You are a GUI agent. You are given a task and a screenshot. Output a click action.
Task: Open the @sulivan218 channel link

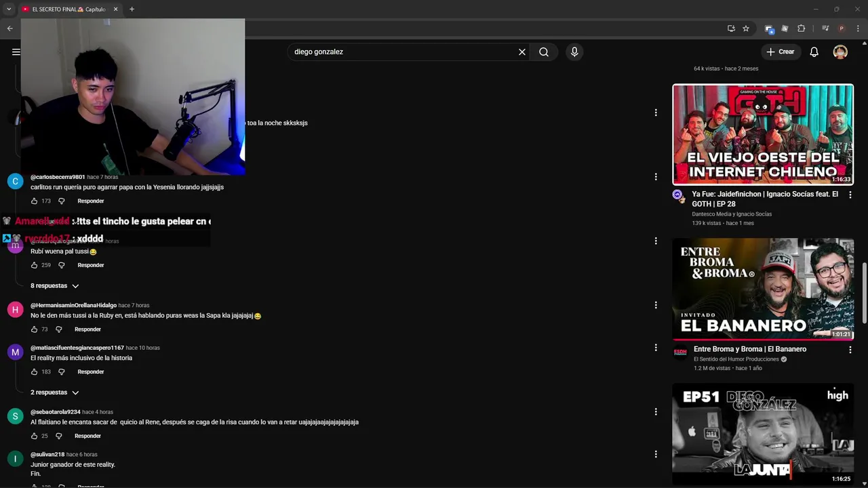(x=47, y=455)
